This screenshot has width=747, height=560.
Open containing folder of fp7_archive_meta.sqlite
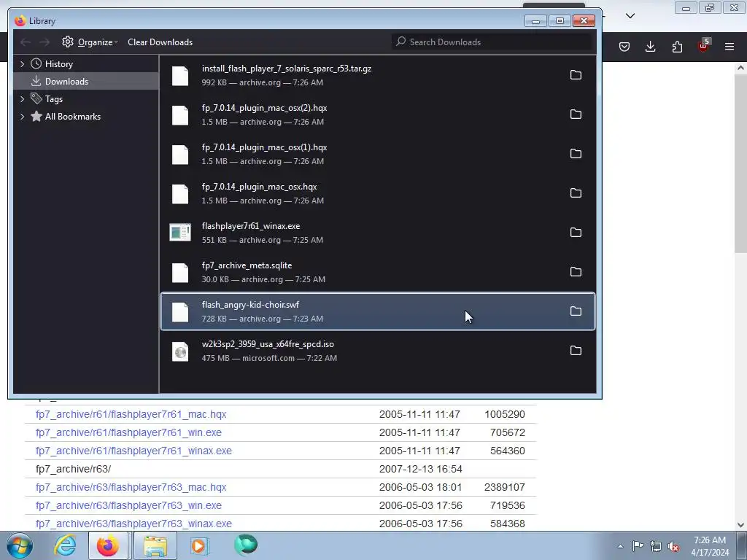click(x=576, y=271)
